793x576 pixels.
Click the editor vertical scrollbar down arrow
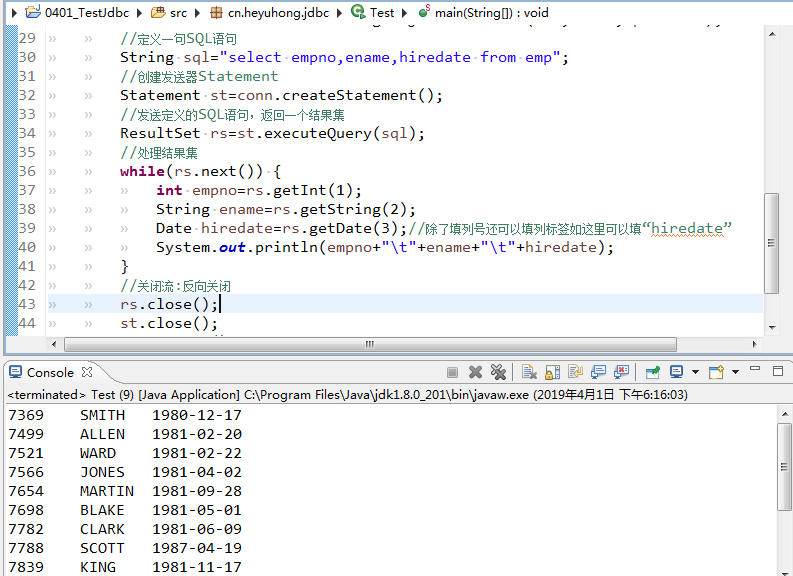772,328
